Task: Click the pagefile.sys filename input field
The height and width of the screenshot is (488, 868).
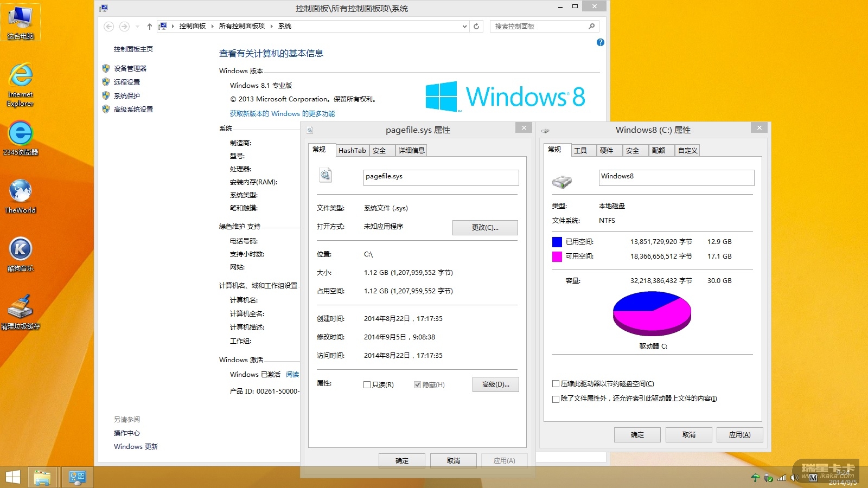Action: (441, 177)
